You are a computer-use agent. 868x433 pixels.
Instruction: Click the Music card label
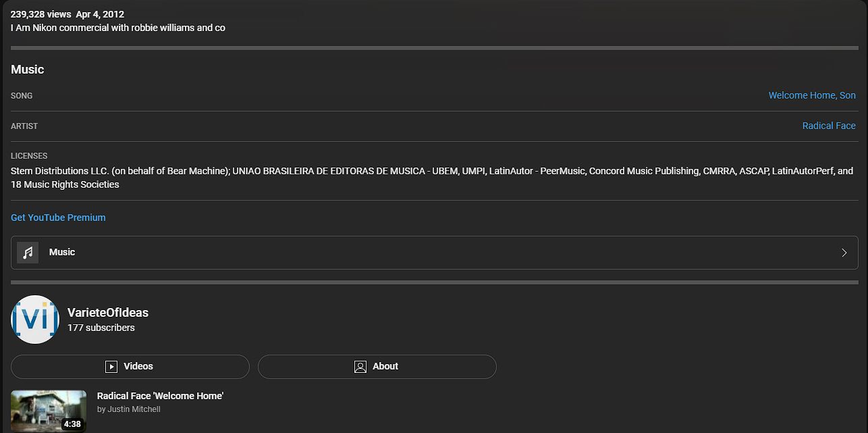tap(62, 252)
